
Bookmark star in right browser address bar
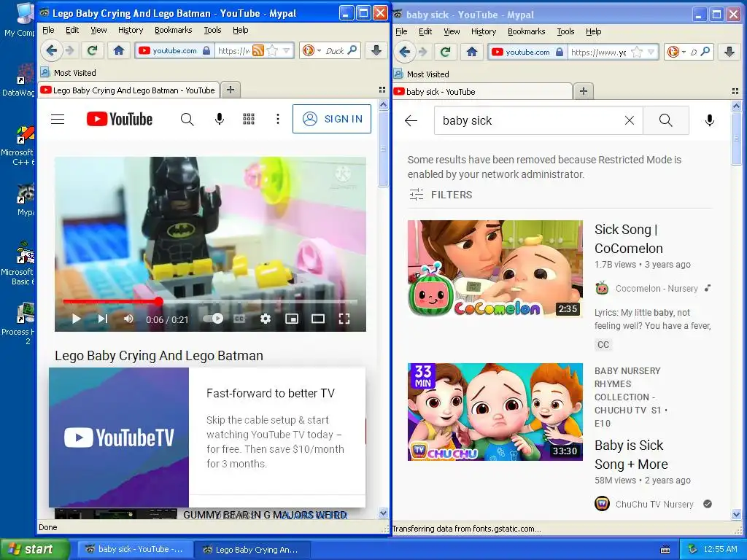tap(636, 52)
